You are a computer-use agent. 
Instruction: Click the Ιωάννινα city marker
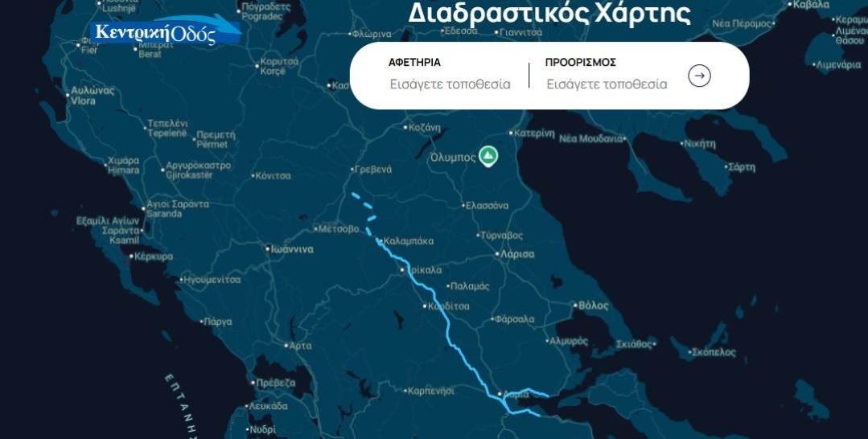(x=268, y=249)
